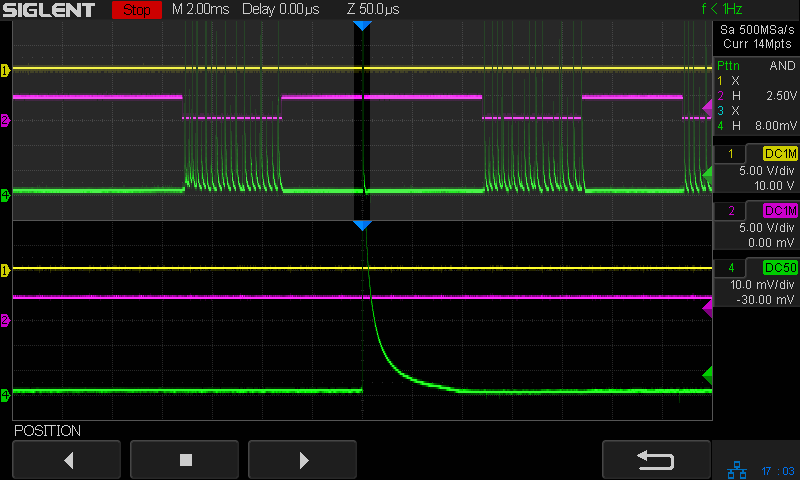800x480 pixels.
Task: Click magenta trigger level arrow in zoom window
Action: pyautogui.click(x=707, y=308)
